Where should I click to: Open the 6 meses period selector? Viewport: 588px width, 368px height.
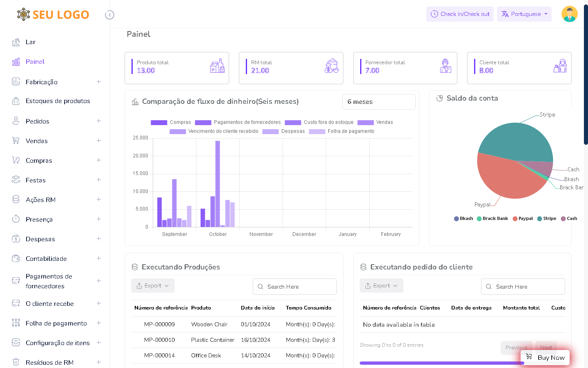pyautogui.click(x=379, y=102)
